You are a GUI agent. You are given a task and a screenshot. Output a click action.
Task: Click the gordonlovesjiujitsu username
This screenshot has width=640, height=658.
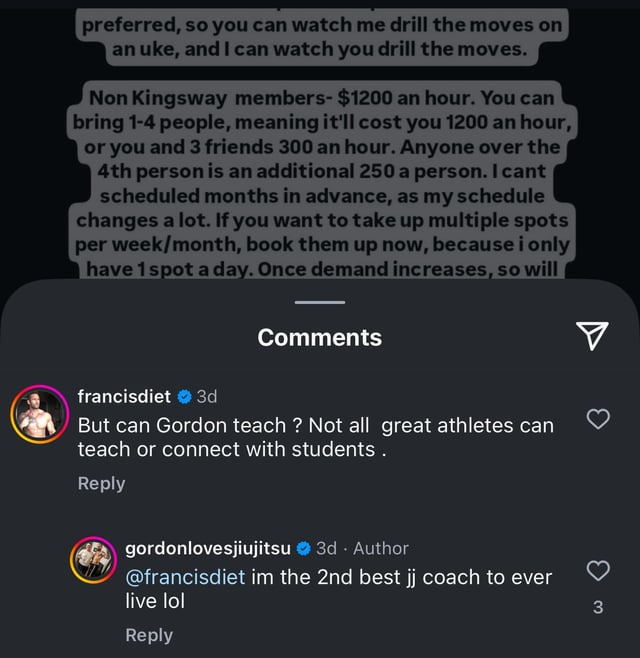pos(208,548)
